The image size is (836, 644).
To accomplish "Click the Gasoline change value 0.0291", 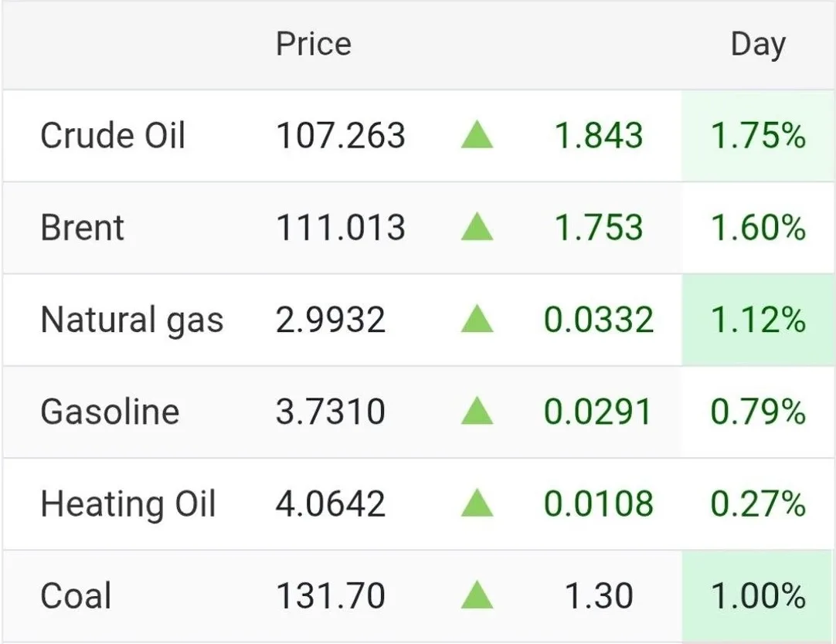I will 598,412.
